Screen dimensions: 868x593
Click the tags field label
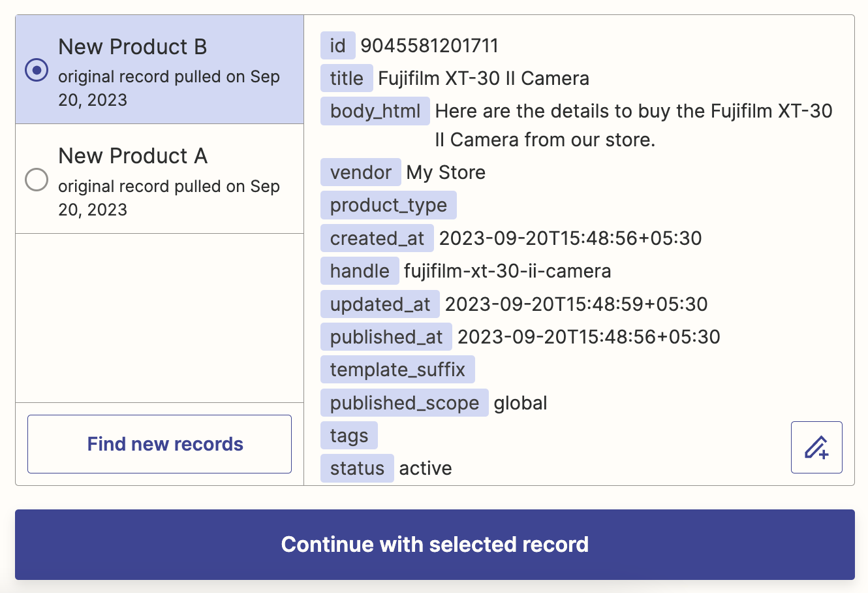[x=349, y=436]
